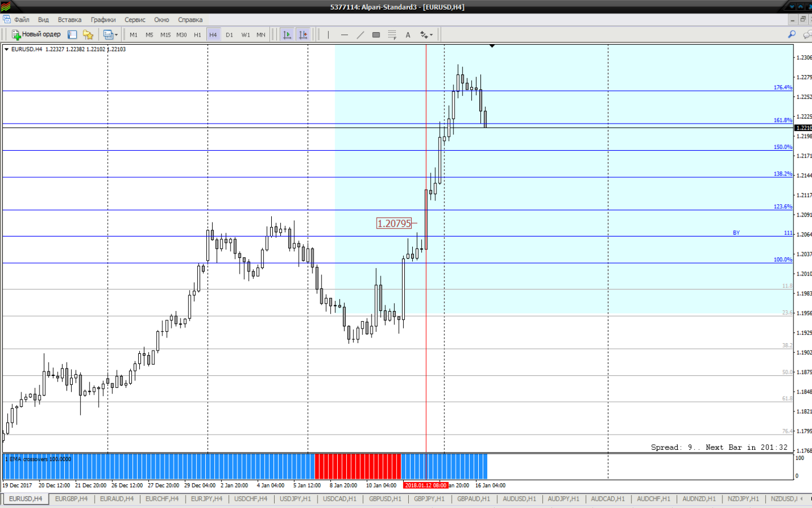Switch to the NZDJPY,H1 chart tab
Image resolution: width=812 pixels, height=508 pixels.
[x=743, y=499]
